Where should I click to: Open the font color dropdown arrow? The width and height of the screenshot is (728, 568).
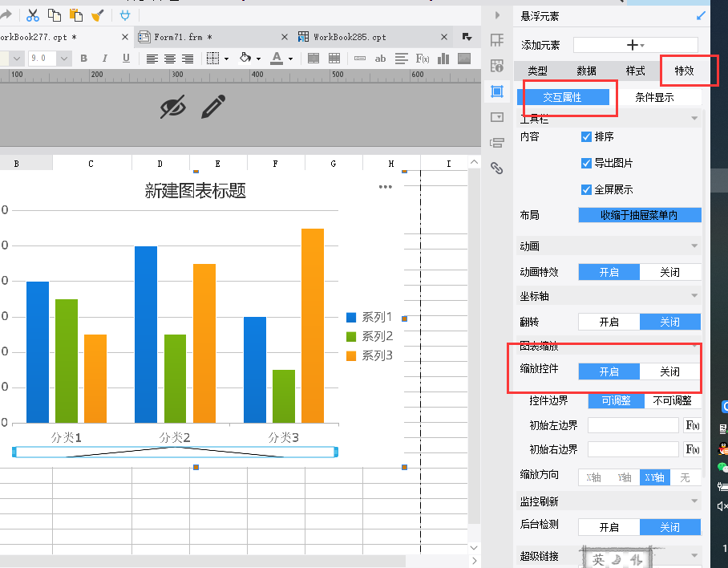tap(291, 59)
